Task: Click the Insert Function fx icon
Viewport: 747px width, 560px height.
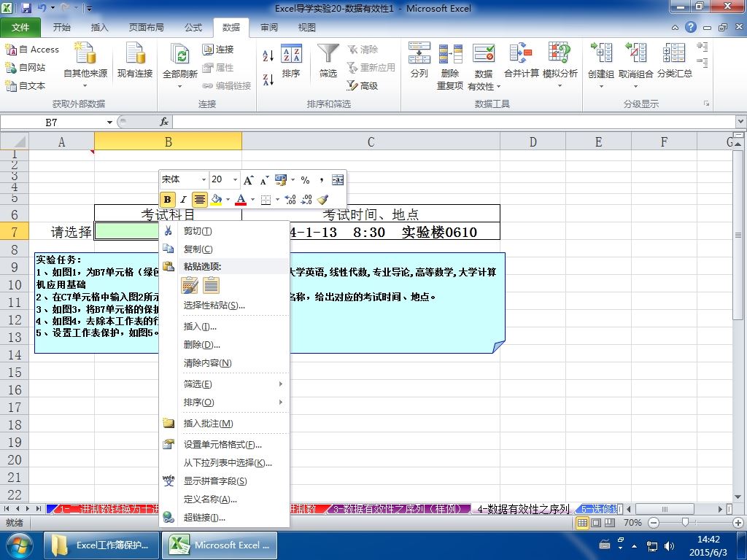Action: tap(164, 122)
